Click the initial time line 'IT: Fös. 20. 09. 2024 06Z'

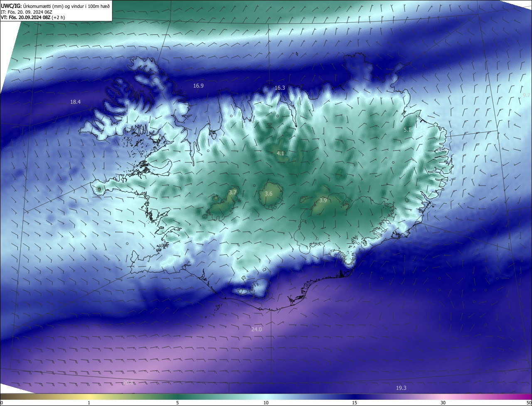[x=26, y=12]
